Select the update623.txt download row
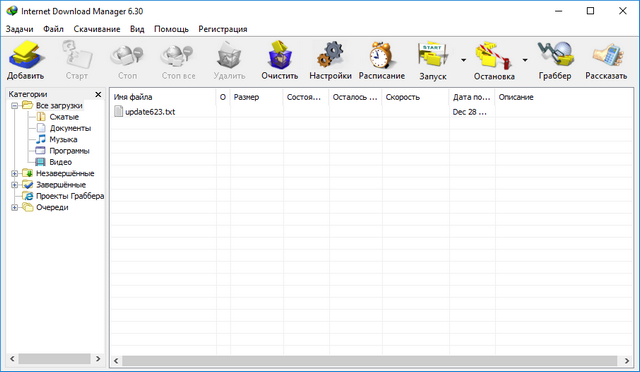Screen dimensions: 640x372 pos(372,112)
